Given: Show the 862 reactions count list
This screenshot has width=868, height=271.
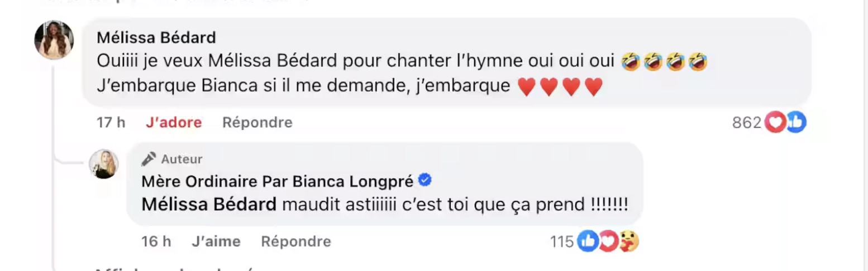Looking at the screenshot, I should 746,123.
